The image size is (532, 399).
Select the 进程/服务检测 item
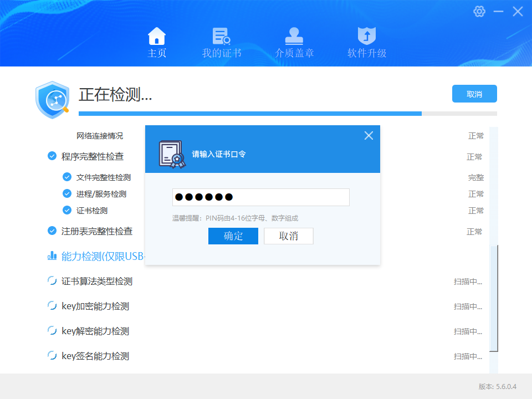coord(101,194)
